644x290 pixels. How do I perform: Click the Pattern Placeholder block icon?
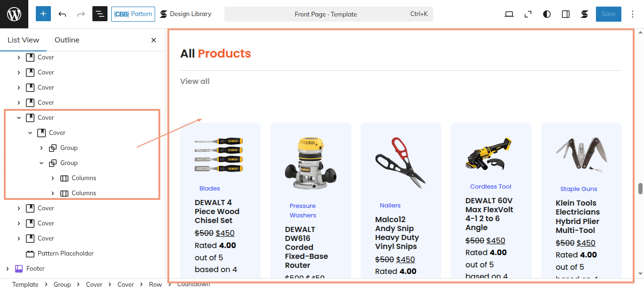point(30,254)
